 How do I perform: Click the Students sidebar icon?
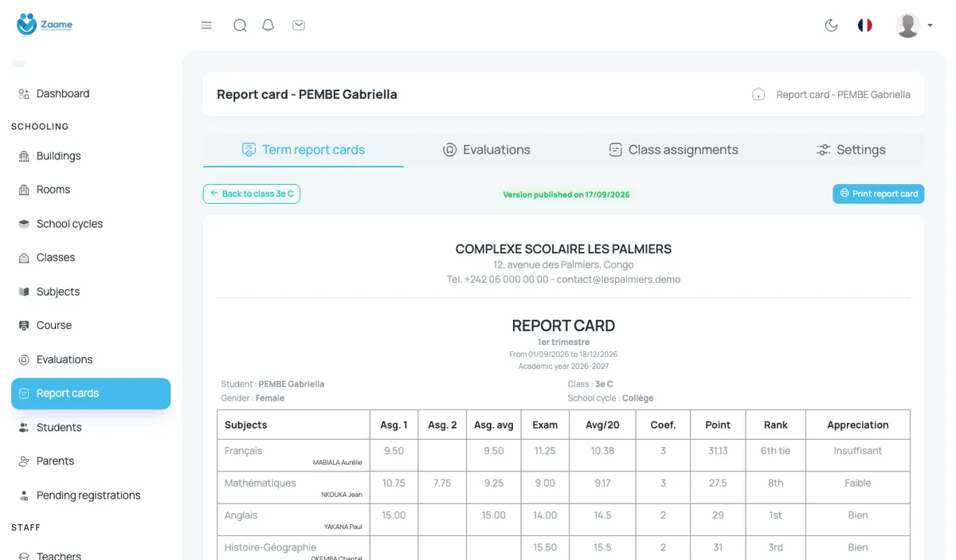(x=24, y=428)
